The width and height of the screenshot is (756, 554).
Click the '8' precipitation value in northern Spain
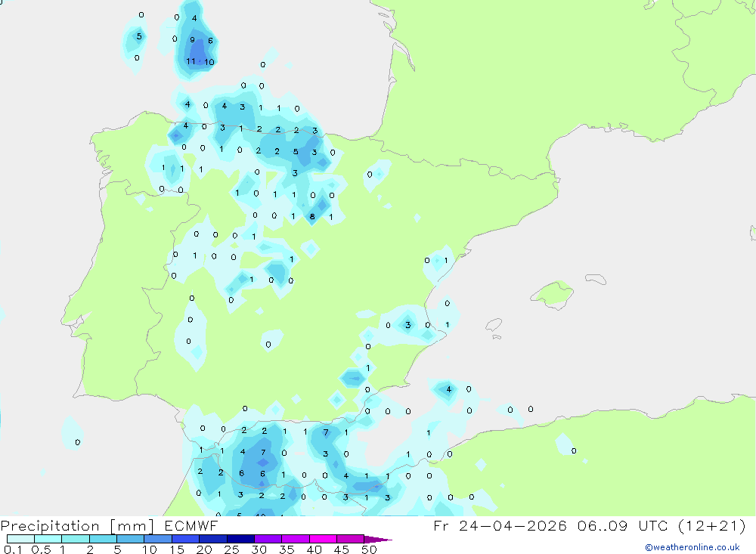(312, 217)
